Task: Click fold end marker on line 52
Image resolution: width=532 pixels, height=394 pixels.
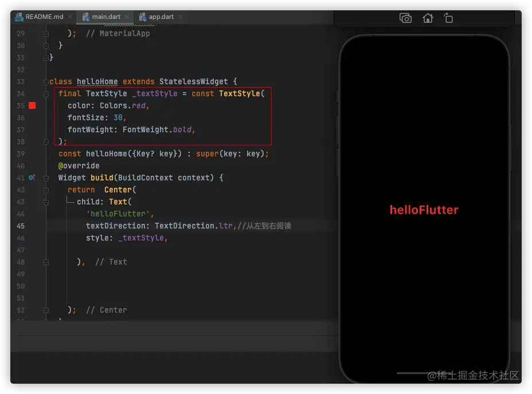Action: 46,310
